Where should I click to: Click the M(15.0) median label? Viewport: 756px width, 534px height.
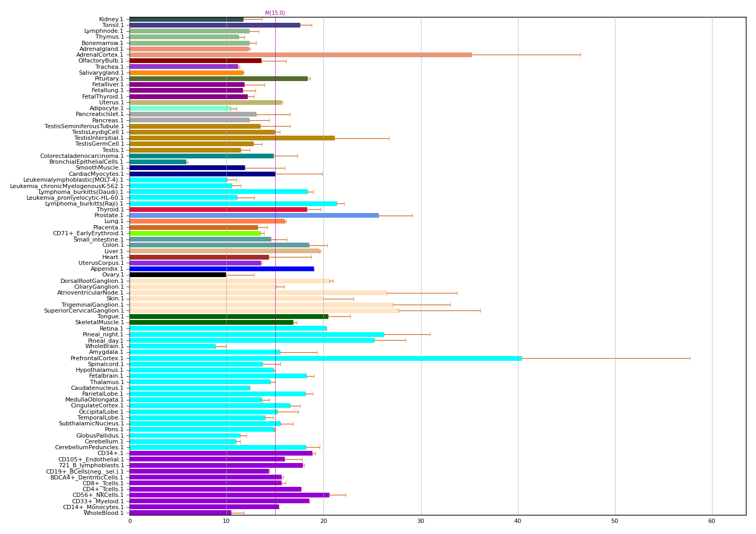(x=275, y=13)
